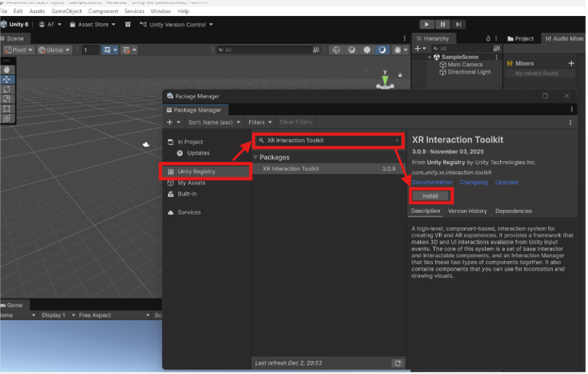Toggle grid snapping in Scene toolbar

click(107, 50)
